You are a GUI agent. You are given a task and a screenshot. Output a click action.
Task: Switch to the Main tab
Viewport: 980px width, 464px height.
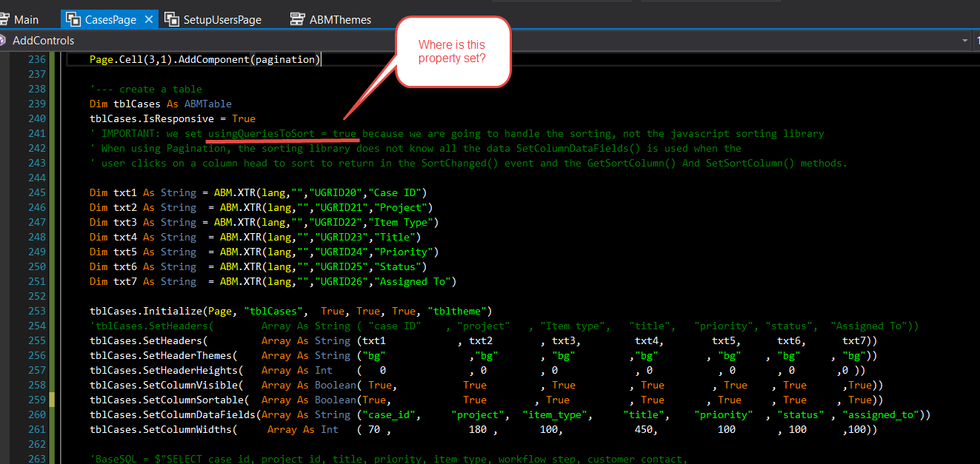pyautogui.click(x=26, y=20)
